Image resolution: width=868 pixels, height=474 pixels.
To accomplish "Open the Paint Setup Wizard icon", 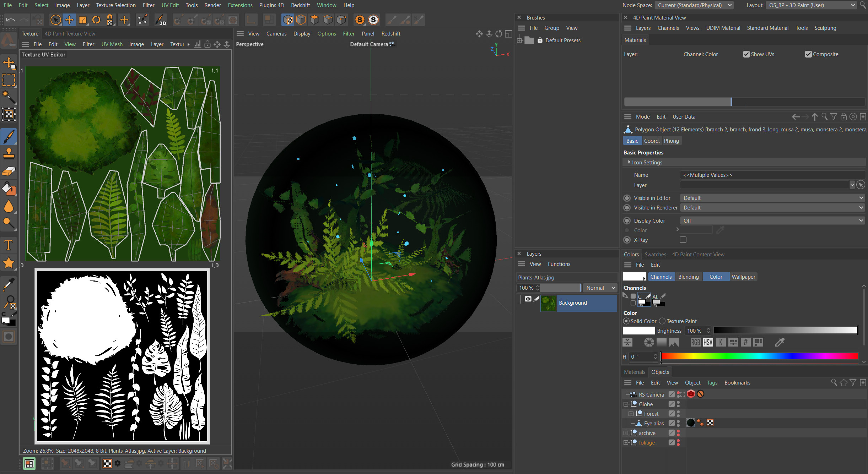I will tap(142, 20).
